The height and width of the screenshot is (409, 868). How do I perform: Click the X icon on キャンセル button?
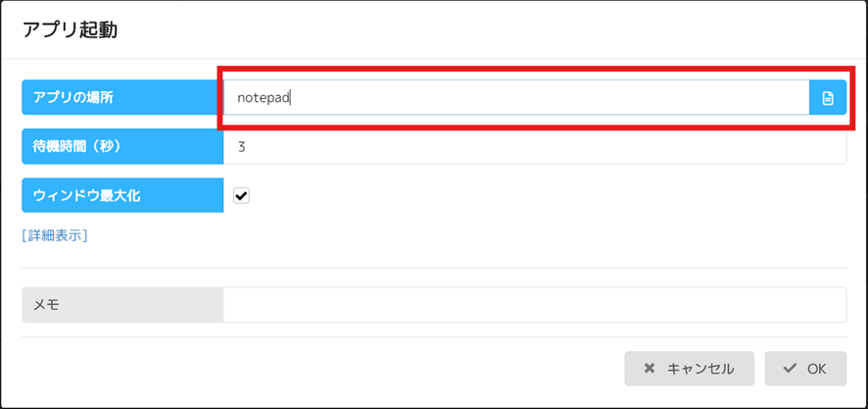coord(650,369)
